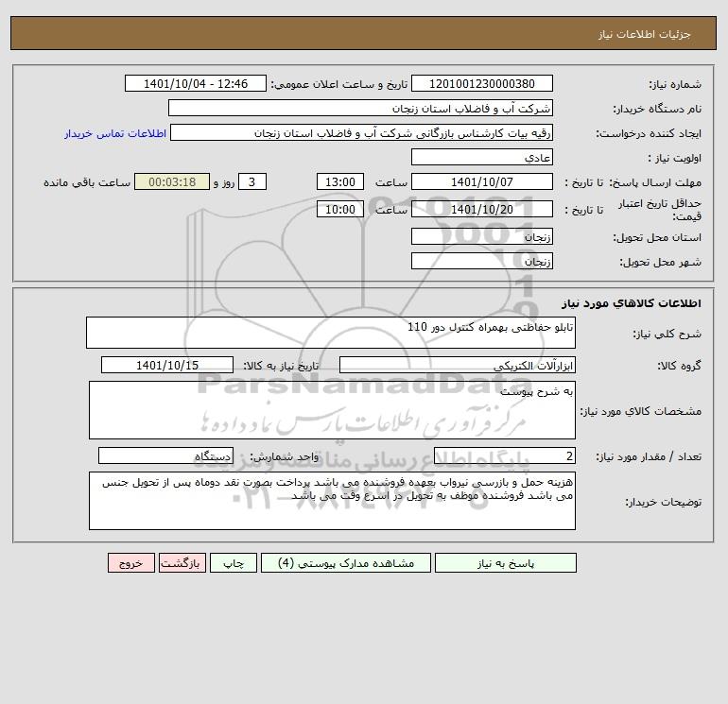The image size is (728, 704).
Task: Click the text ساعت باقی مانده
Action: click(x=87, y=182)
